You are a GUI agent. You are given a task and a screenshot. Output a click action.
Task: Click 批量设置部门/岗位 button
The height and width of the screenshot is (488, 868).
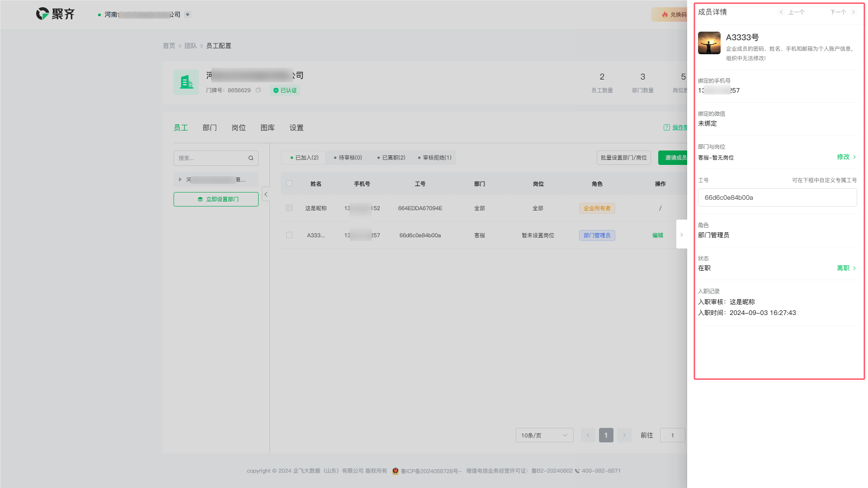(x=624, y=158)
